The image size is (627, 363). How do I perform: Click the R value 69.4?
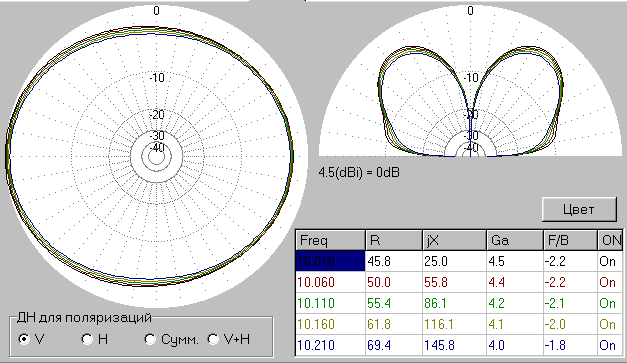pos(394,345)
